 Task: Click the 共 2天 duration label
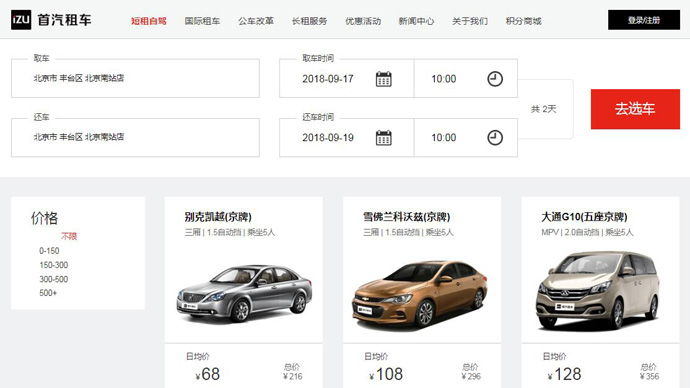(543, 109)
